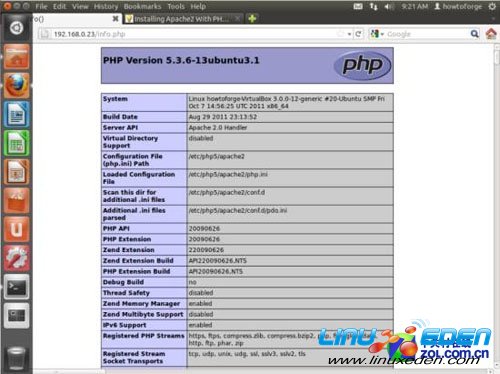Open the File menu
The image size is (500, 374).
(x=41, y=6)
